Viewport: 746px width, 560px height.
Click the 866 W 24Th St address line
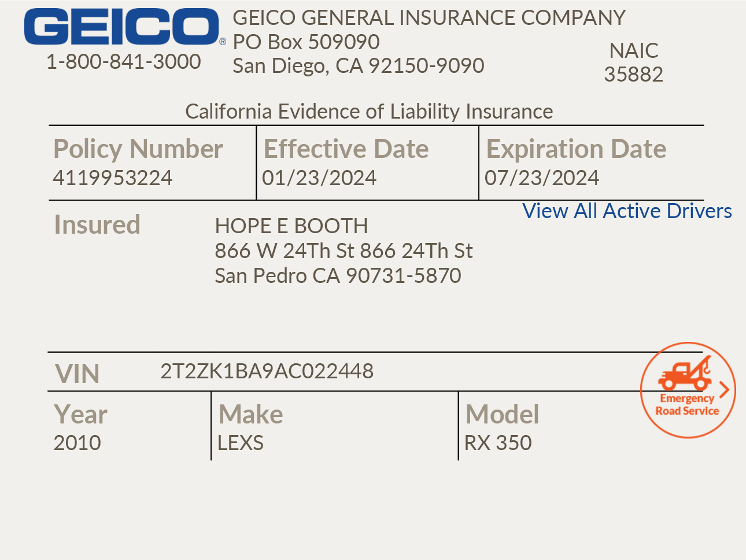click(344, 250)
